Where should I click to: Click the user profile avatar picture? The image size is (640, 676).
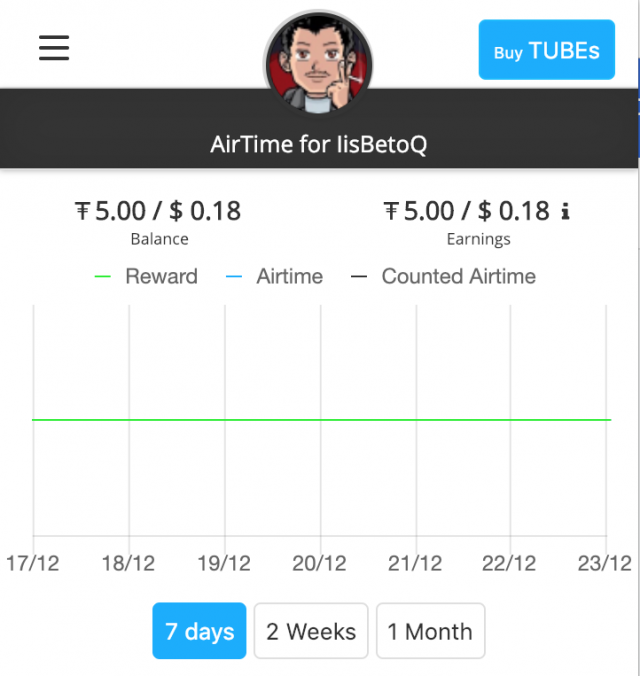click(x=318, y=62)
